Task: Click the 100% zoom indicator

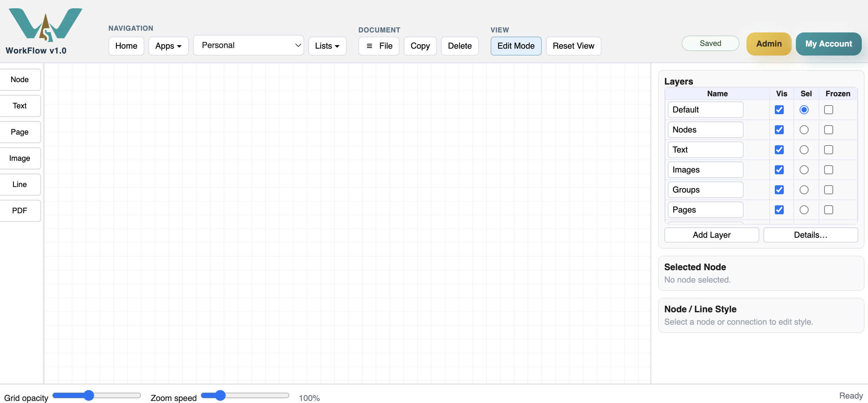Action: (x=309, y=398)
